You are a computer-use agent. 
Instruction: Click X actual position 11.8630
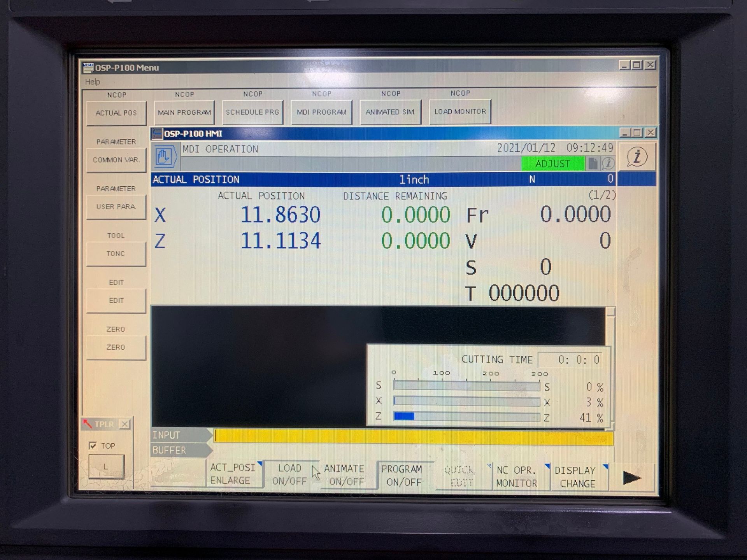point(281,215)
